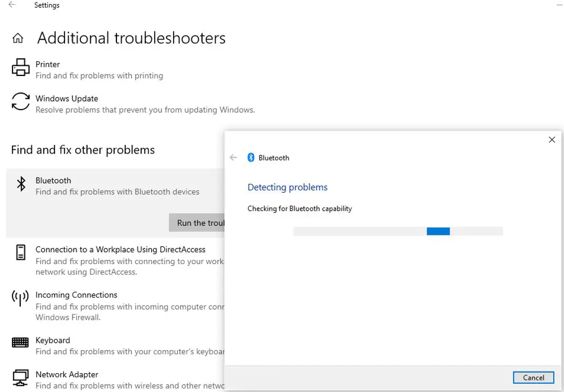Select the Network Adapter troubleshooter entry

coord(67,374)
